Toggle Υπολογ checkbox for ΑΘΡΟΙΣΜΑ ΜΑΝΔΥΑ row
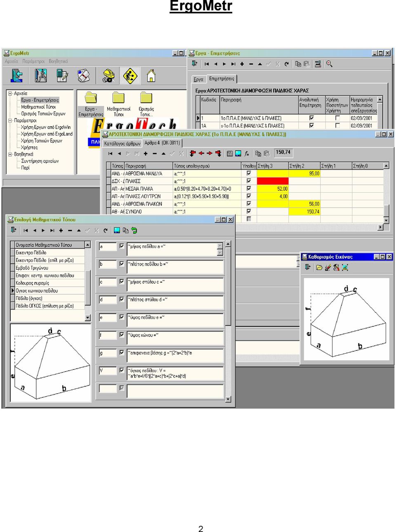Screen dimensions: 396x532 point(249,173)
